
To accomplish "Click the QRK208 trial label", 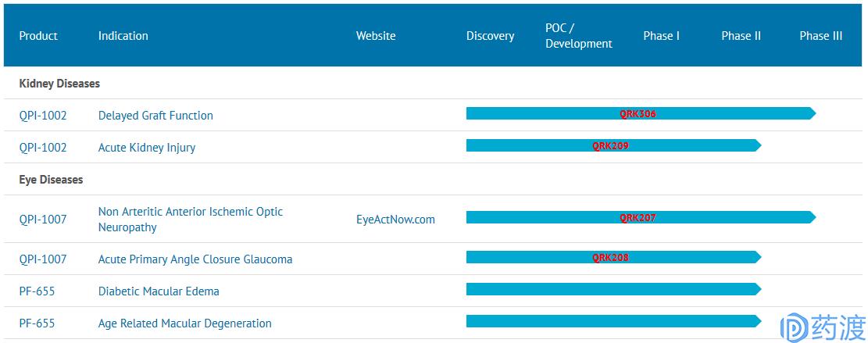I will click(610, 258).
